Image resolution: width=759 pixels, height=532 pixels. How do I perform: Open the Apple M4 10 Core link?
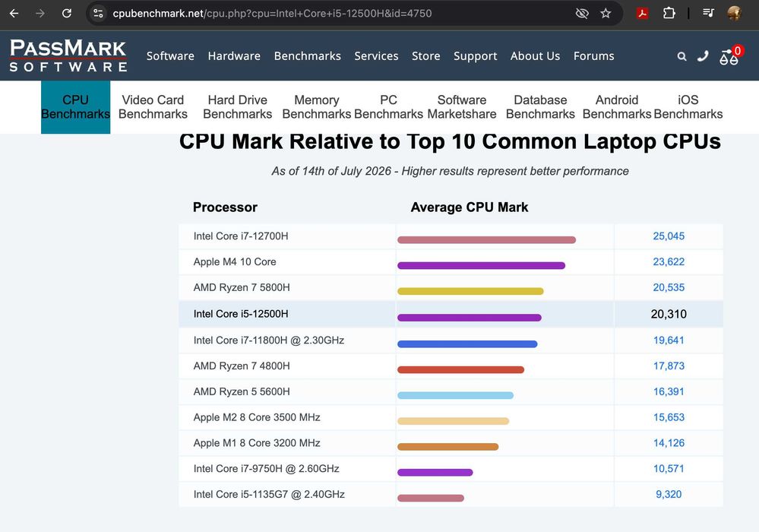tap(235, 262)
